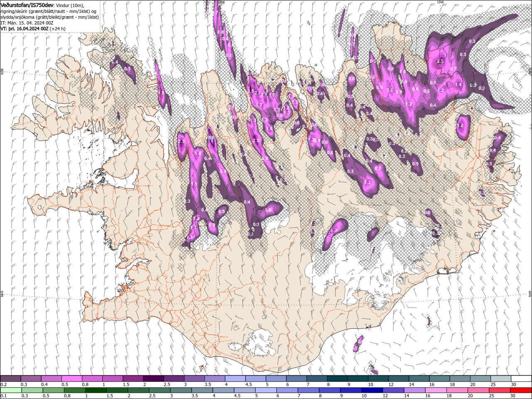The image size is (532, 399).
Task: Click the 'slydda/snjókoma' legend description line
Action: 49,17
